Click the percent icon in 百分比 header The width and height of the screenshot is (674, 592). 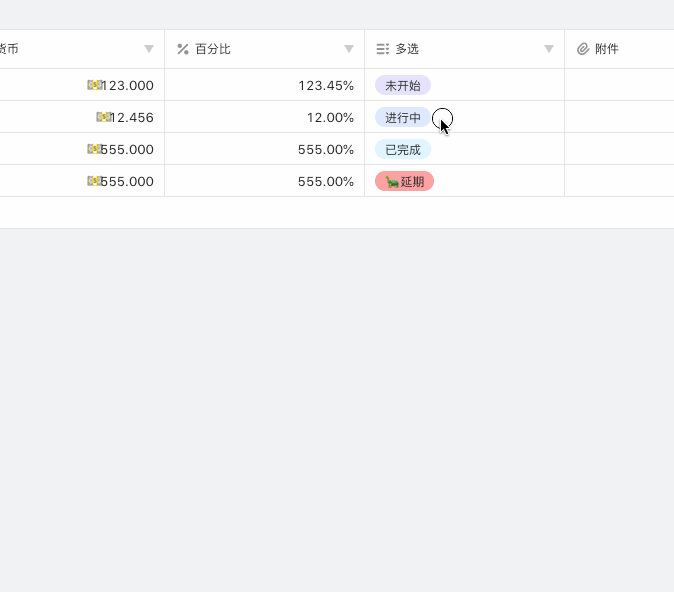(183, 49)
